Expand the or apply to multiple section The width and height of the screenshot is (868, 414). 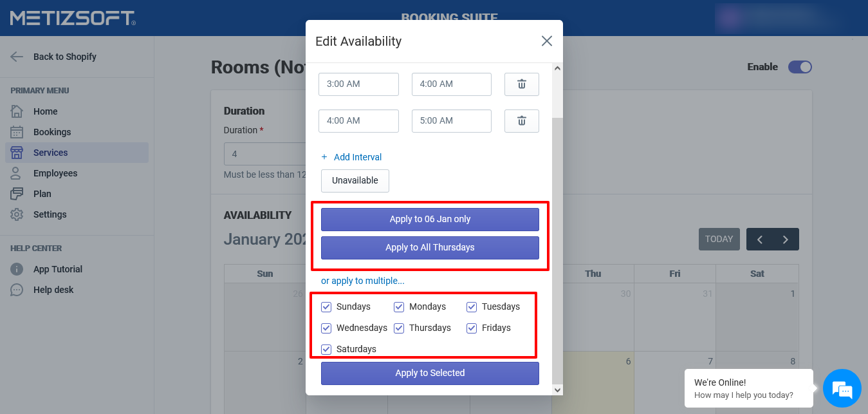coord(363,281)
